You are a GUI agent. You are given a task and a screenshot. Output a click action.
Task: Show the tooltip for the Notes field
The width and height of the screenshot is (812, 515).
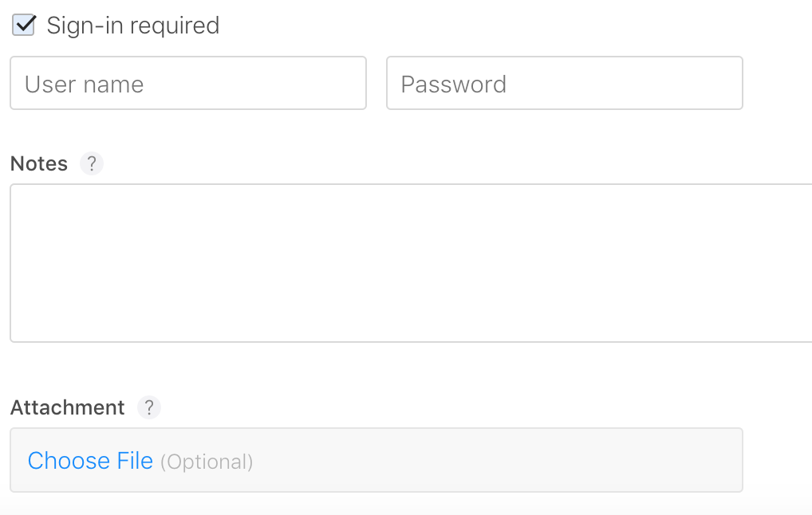tap(92, 163)
